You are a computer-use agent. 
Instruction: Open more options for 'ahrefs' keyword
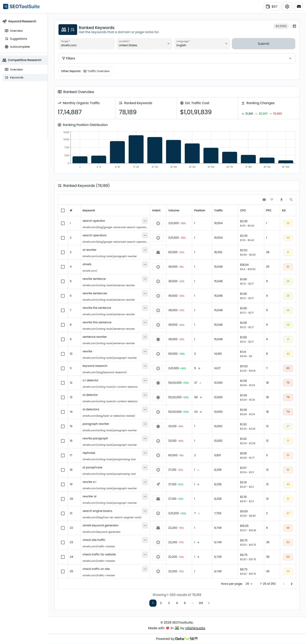tap(145, 264)
